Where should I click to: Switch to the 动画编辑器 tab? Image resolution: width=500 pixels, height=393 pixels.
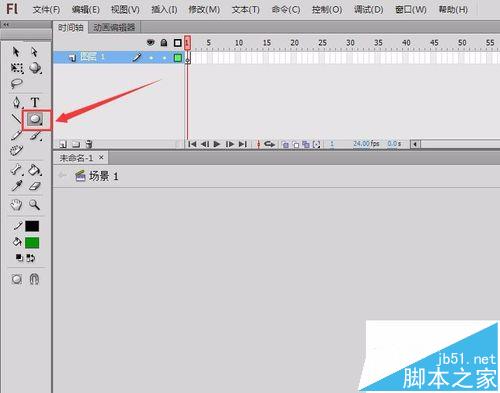[114, 27]
